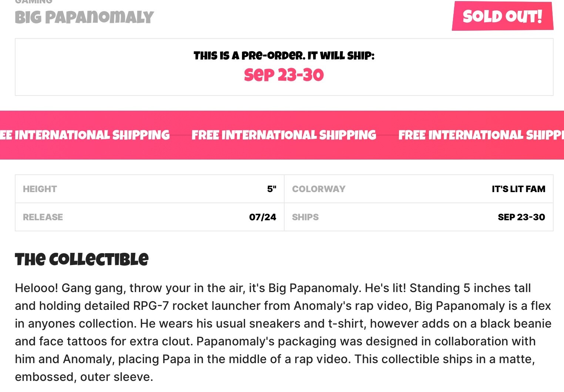Select the Ships label in specs table
This screenshot has height=392, width=564.
click(x=305, y=217)
